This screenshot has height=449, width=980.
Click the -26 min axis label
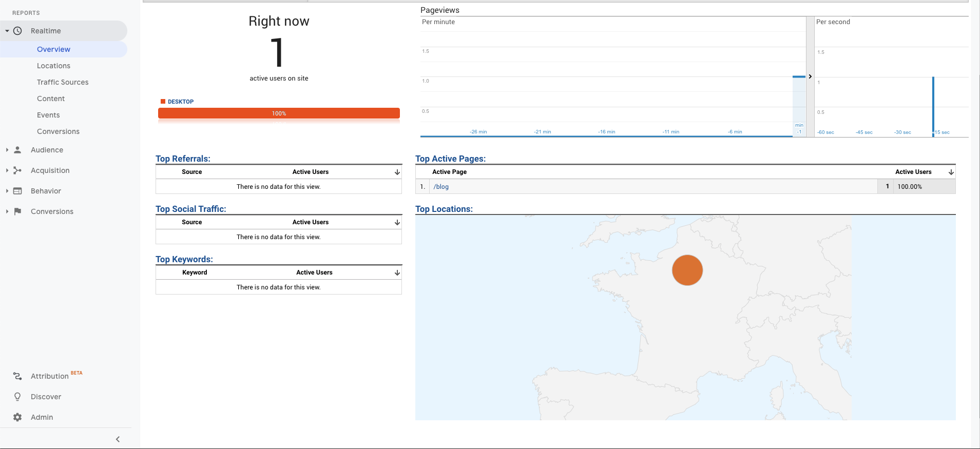click(x=478, y=132)
